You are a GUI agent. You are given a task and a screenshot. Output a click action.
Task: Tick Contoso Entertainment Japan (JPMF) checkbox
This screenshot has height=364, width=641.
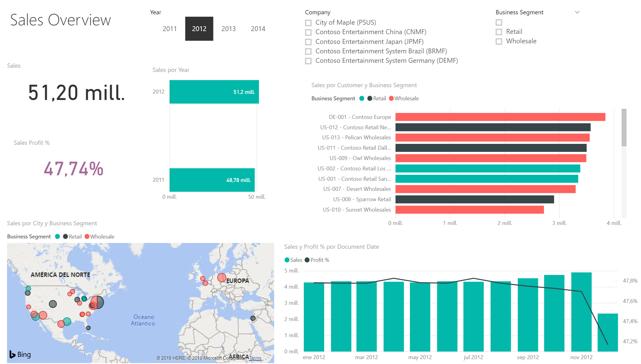coord(308,42)
